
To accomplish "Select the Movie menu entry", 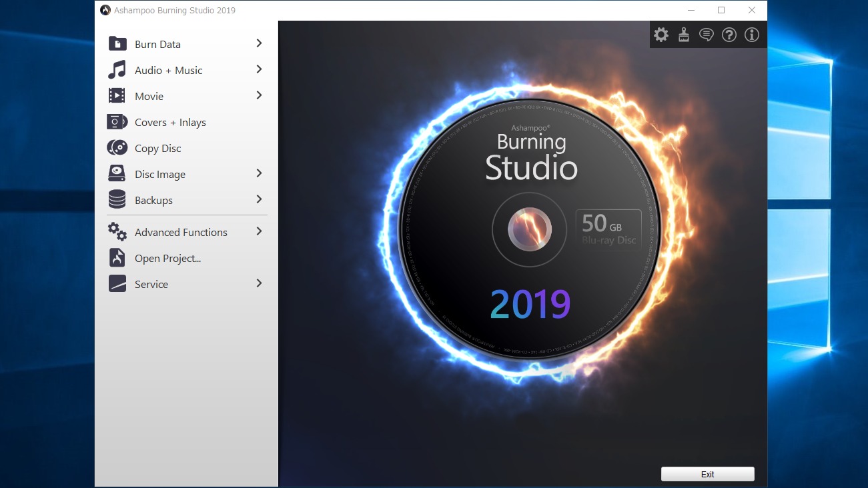I will pyautogui.click(x=186, y=96).
